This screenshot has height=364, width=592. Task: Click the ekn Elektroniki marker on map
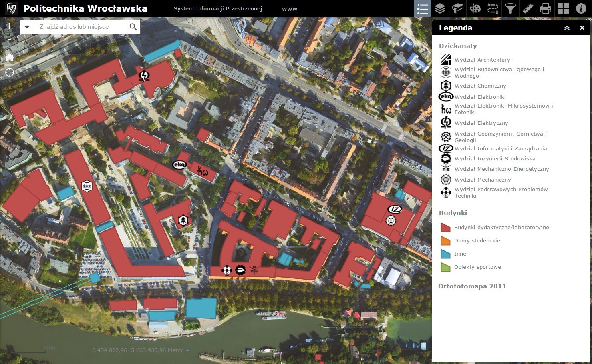tap(179, 164)
